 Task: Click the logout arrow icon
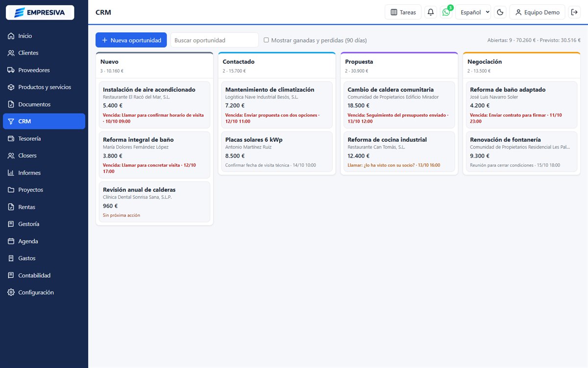click(x=575, y=12)
